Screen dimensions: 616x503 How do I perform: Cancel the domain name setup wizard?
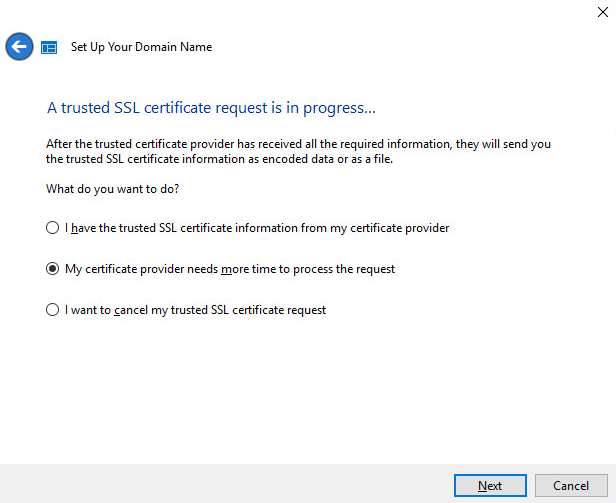click(571, 486)
